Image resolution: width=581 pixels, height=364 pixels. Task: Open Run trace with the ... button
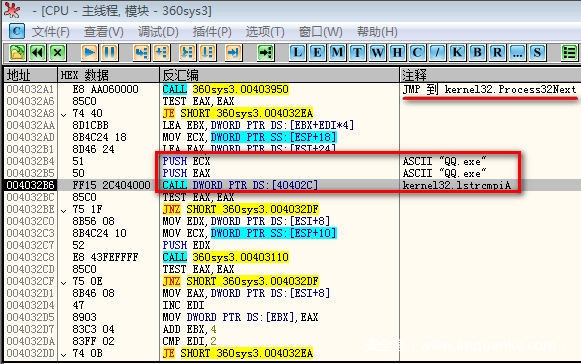518,52
